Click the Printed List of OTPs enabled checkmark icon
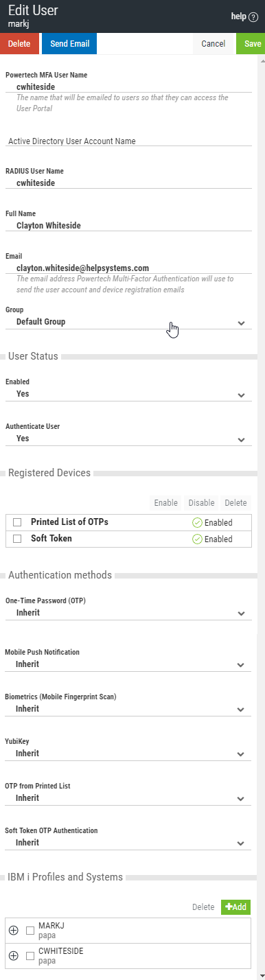The height and width of the screenshot is (980, 265). coord(197,522)
